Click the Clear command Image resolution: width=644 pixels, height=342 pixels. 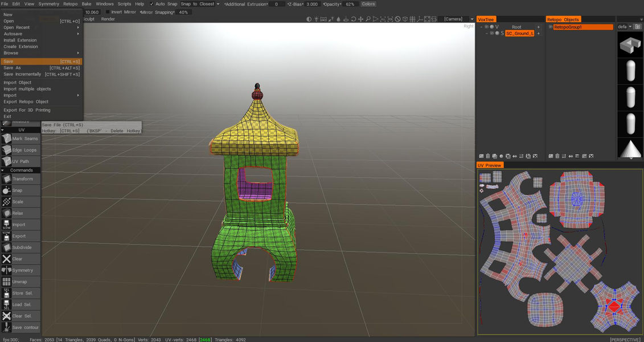click(x=20, y=259)
